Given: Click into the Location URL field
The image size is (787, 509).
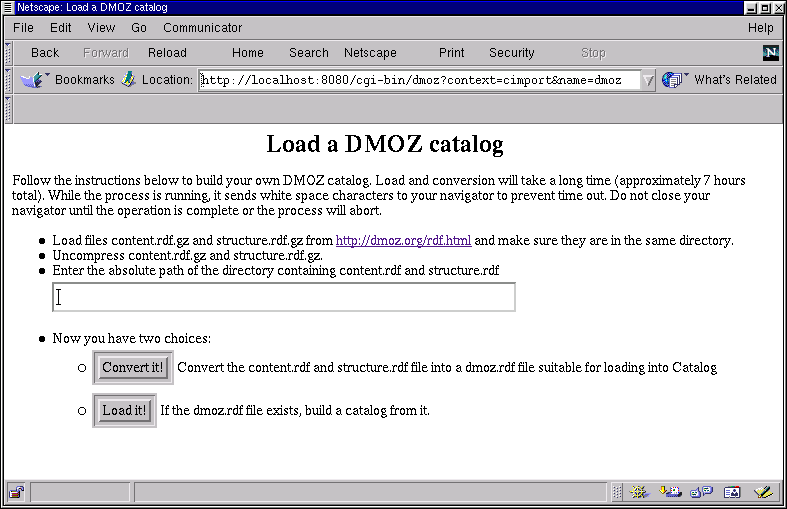Looking at the screenshot, I should (420, 80).
